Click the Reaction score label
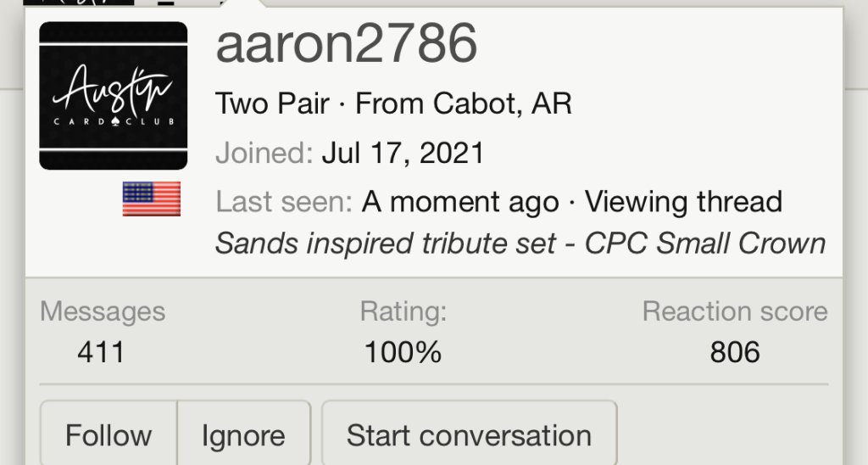 coord(735,311)
